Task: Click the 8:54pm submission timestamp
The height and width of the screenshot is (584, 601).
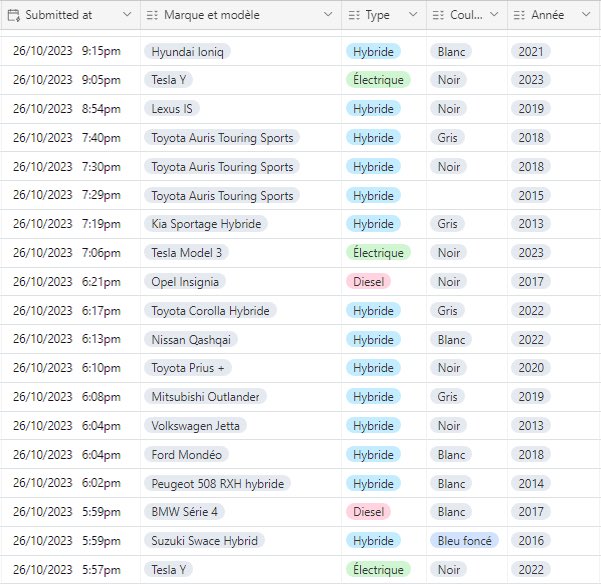Action: pos(67,108)
